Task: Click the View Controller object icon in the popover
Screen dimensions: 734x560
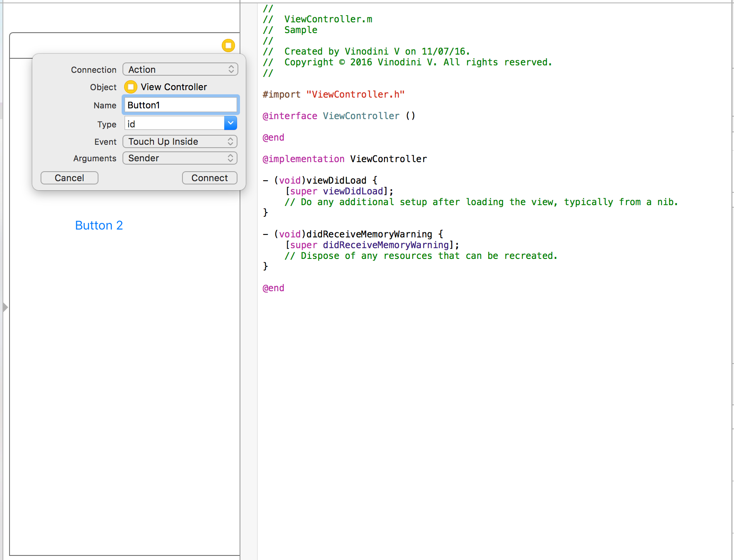Action: click(131, 87)
